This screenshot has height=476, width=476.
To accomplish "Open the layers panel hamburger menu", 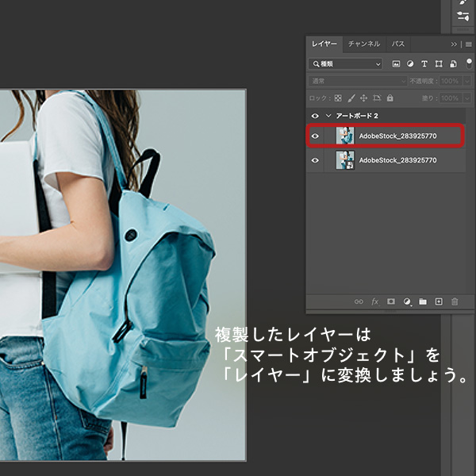I will (468, 44).
